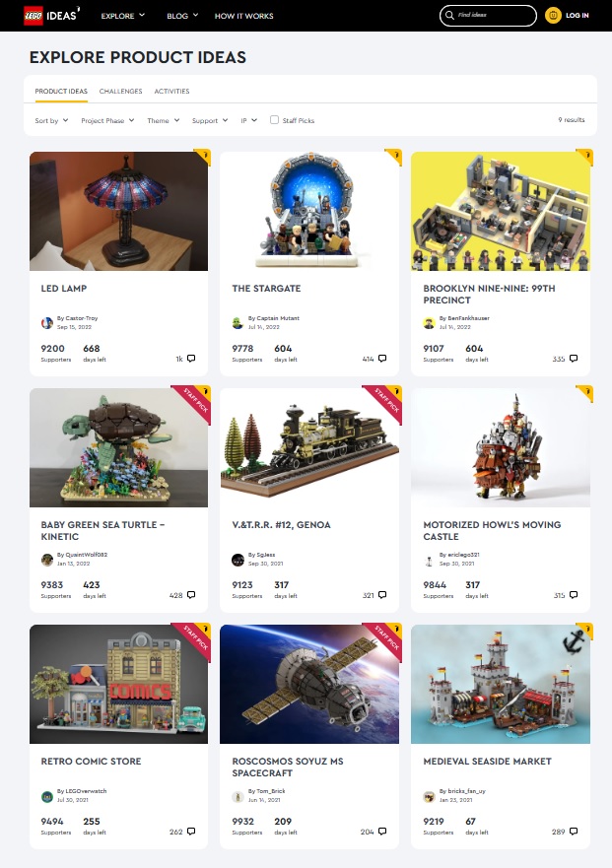Open the Project Phase filter dropdown
The width and height of the screenshot is (612, 868).
(107, 120)
